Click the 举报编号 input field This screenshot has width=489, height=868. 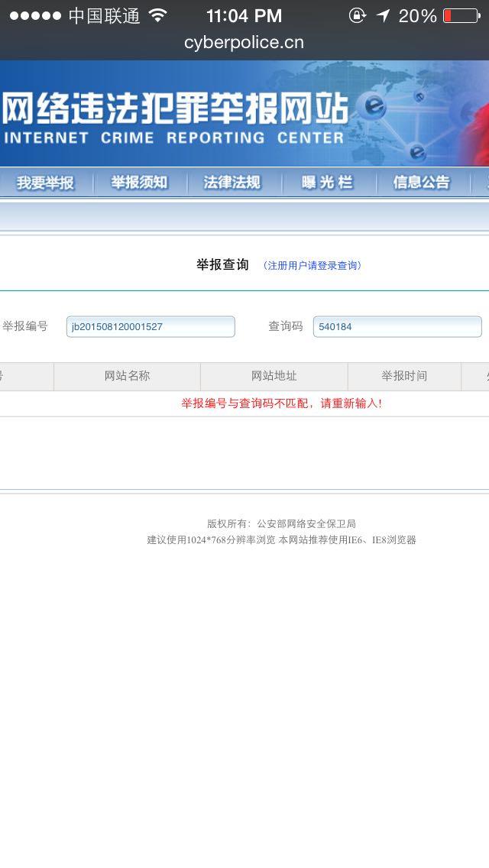click(x=151, y=326)
